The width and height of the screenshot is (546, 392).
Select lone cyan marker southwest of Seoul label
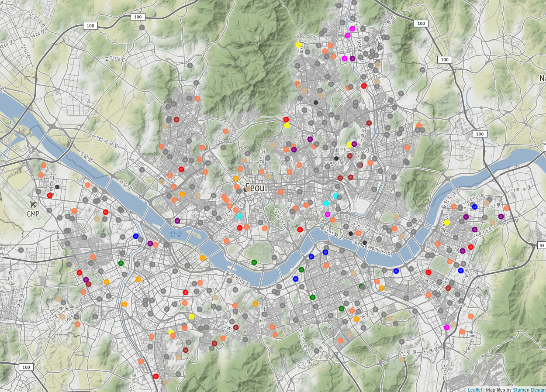click(239, 217)
